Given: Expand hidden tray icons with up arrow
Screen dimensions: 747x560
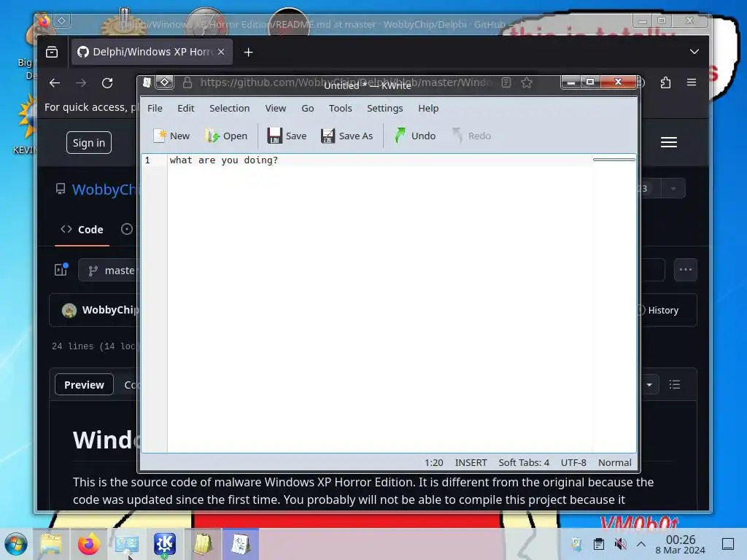Looking at the screenshot, I should (x=641, y=544).
